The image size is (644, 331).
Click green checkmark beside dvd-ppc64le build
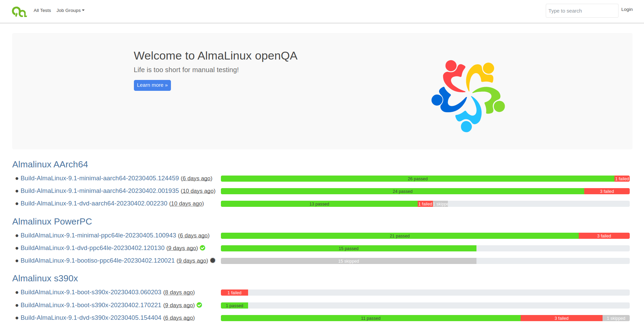tap(203, 248)
